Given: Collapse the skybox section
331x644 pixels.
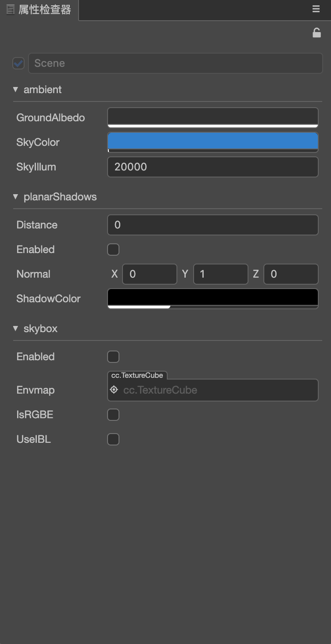Looking at the screenshot, I should click(x=16, y=329).
